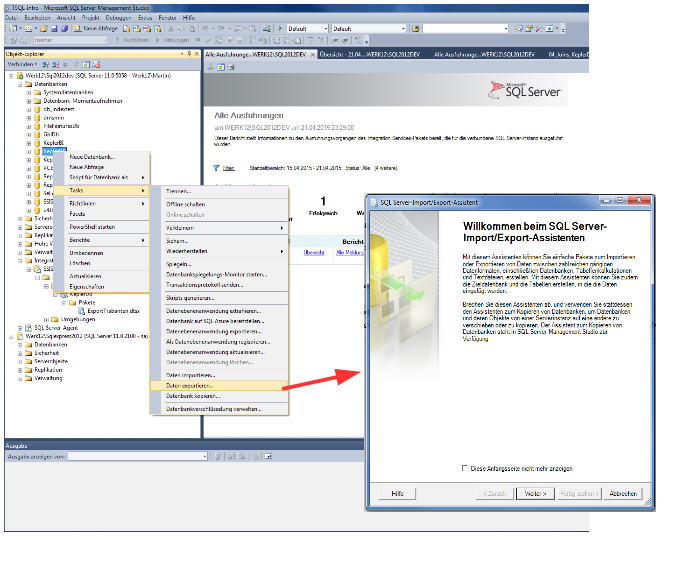Click the tools wrench icon in the top toolbar

click(x=539, y=29)
